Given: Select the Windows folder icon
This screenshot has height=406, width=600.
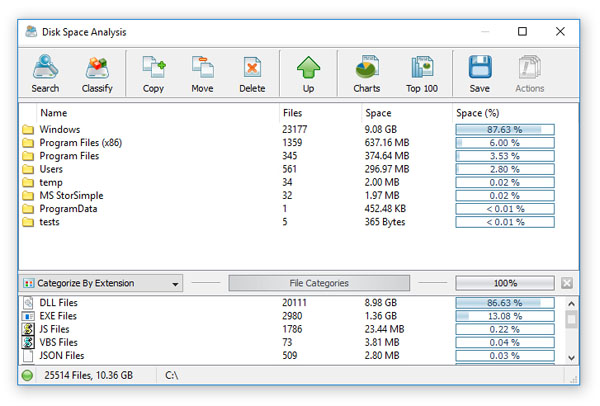Looking at the screenshot, I should 28,129.
